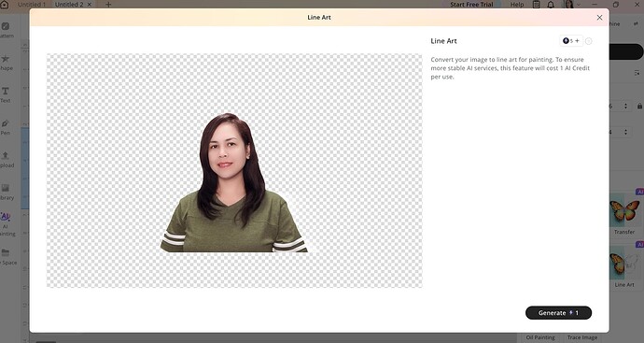Select the Transfer butterfly thumbnail
Image resolution: width=644 pixels, height=343 pixels.
(x=624, y=211)
